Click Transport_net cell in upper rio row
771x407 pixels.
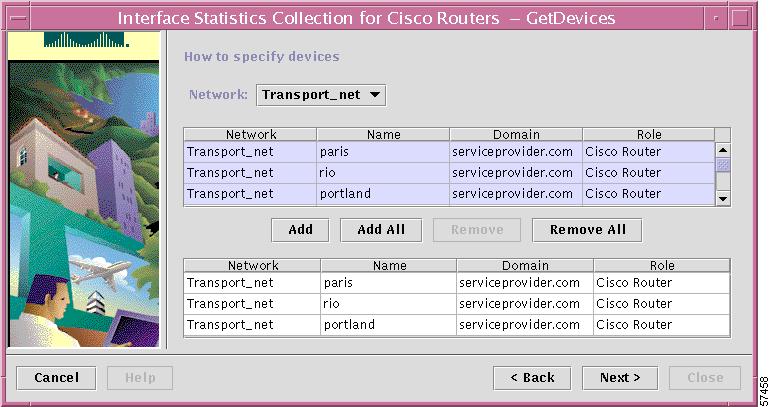250,173
